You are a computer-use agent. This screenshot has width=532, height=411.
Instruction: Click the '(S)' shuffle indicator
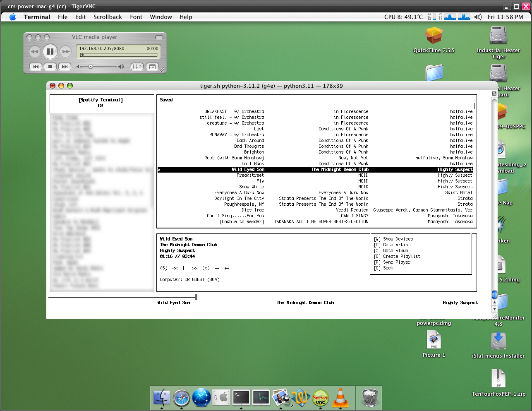point(164,268)
